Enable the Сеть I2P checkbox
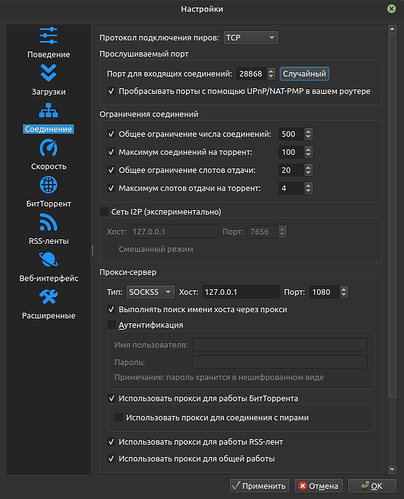 pyautogui.click(x=104, y=212)
